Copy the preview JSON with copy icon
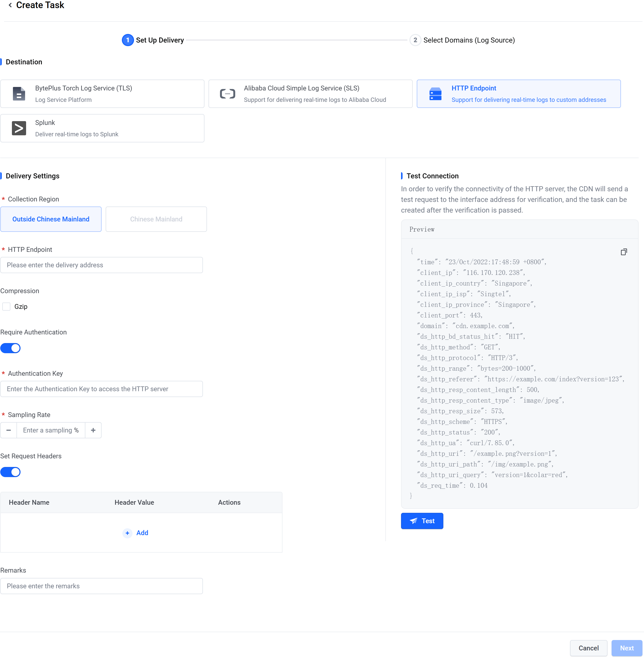Image resolution: width=644 pixels, height=658 pixels. tap(624, 252)
